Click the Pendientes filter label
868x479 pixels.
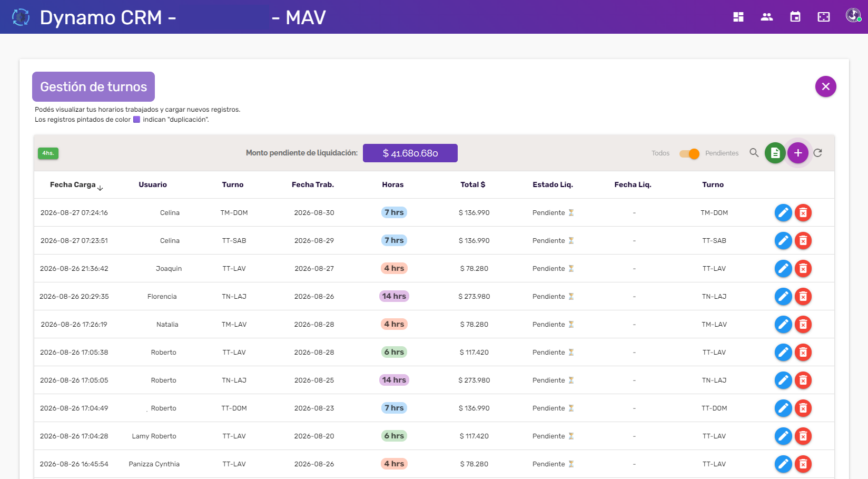(x=722, y=153)
